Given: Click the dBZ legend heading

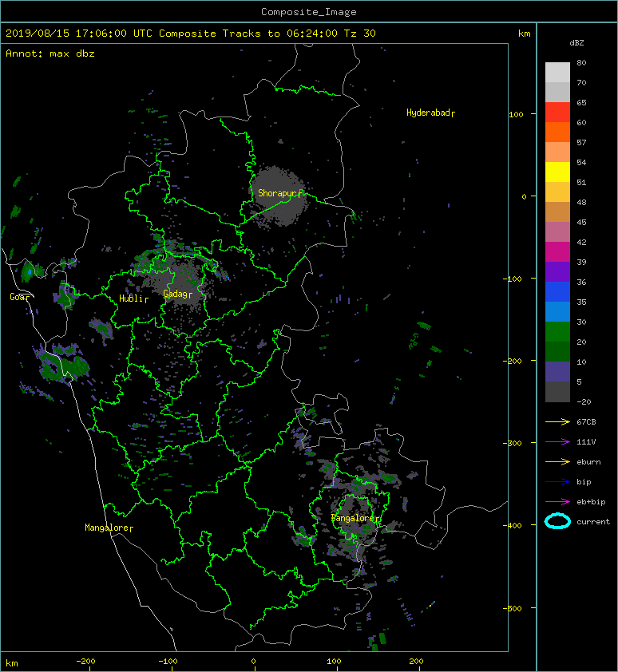Looking at the screenshot, I should 576,43.
